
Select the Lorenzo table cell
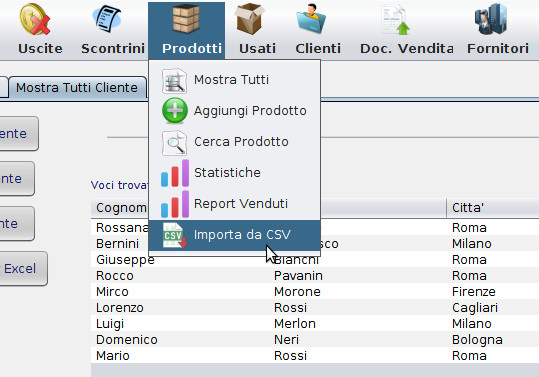(119, 308)
